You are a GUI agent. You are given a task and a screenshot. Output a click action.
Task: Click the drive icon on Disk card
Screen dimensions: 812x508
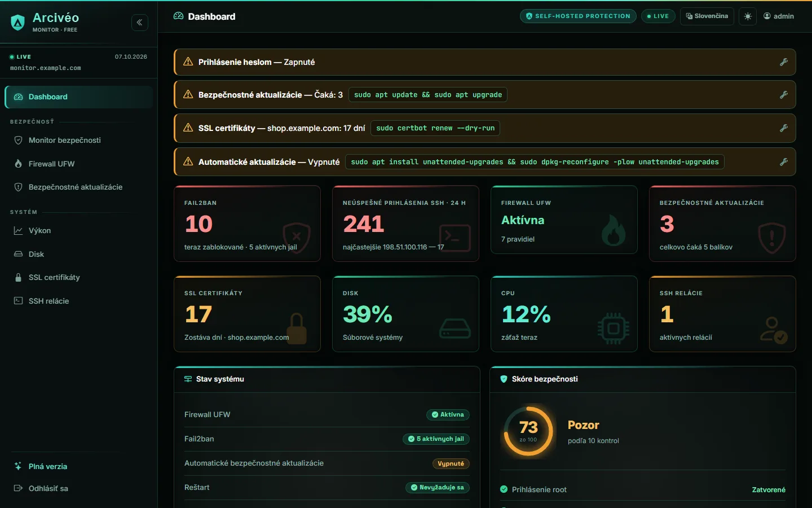pos(455,328)
